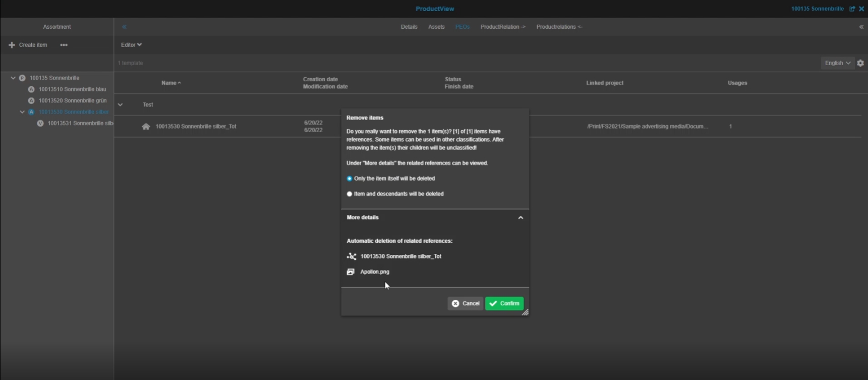Switch to the Assets tab
Image resolution: width=868 pixels, height=380 pixels.
(x=436, y=27)
